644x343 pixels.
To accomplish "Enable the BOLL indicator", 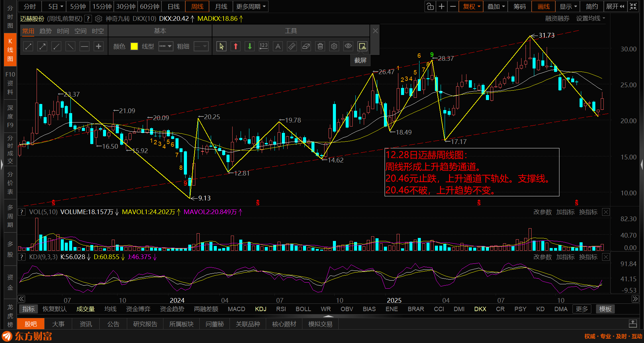I will pyautogui.click(x=303, y=309).
